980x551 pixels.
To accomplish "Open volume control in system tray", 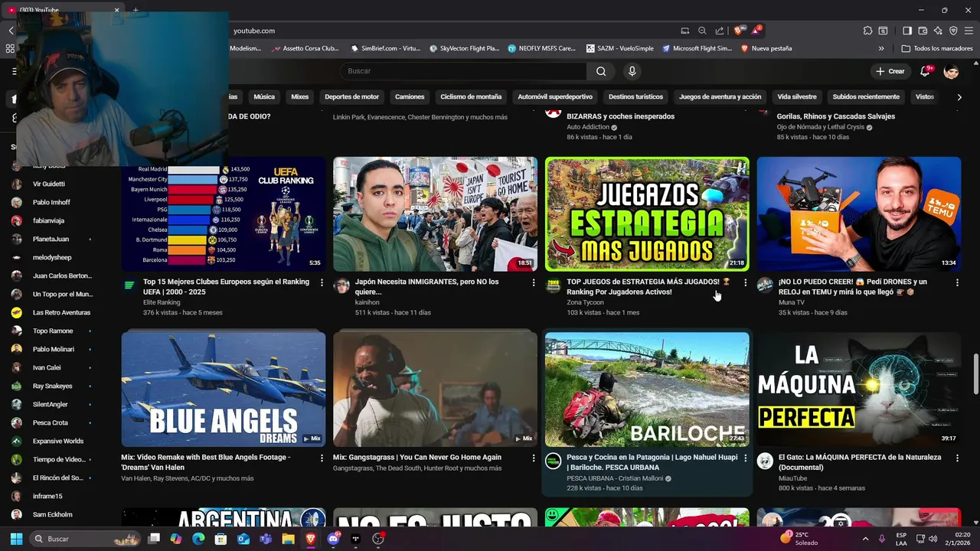I will click(933, 539).
